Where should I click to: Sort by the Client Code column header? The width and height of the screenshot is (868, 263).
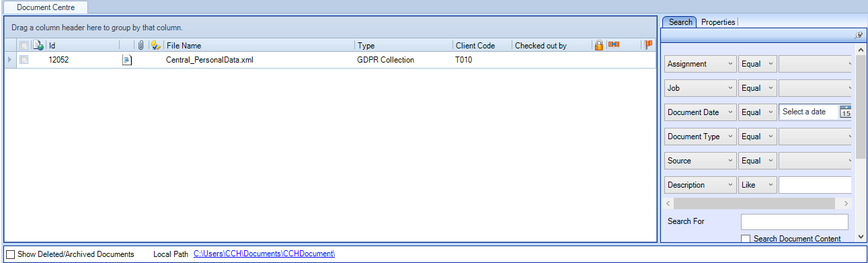tap(482, 46)
